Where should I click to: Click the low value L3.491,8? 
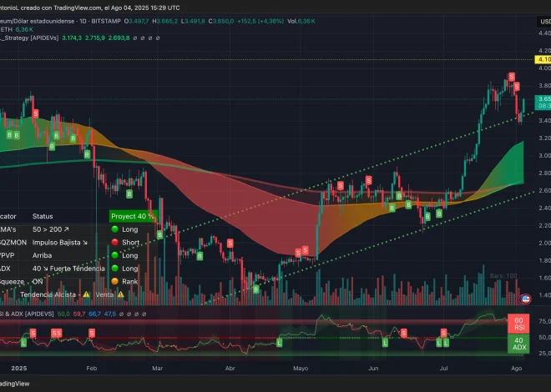pos(193,21)
